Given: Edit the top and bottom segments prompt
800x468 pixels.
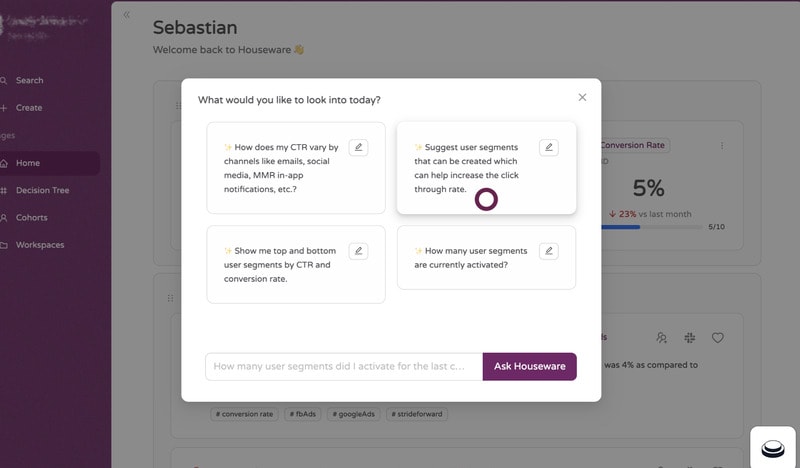Looking at the screenshot, I should point(358,251).
